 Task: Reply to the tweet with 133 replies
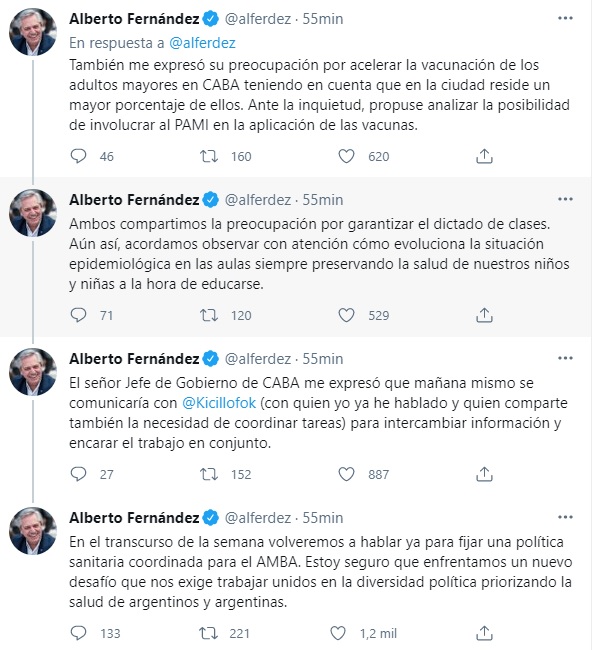tap(78, 633)
